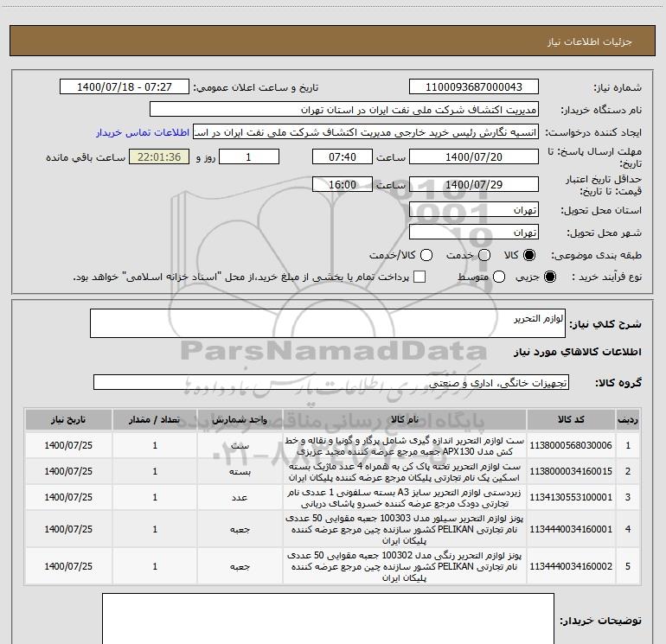The height and width of the screenshot is (644, 666).
Task: Click the validity time field 16:00
Action: click(343, 184)
